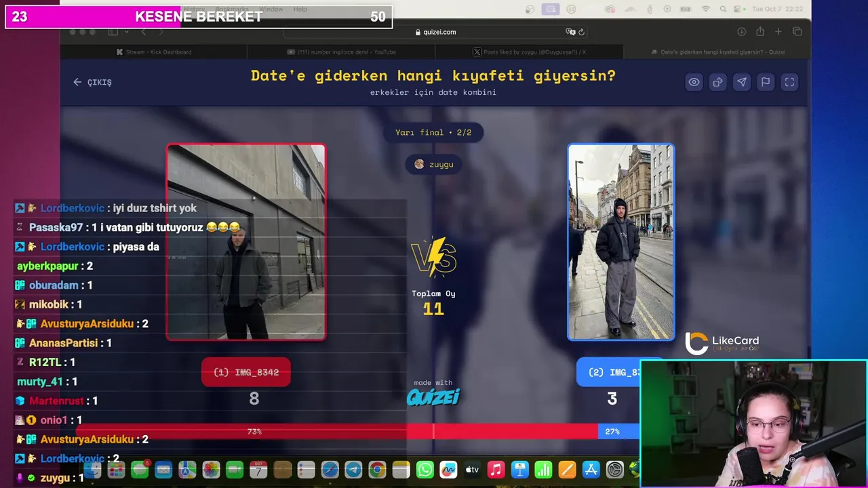Image resolution: width=868 pixels, height=488 pixels.
Task: Click the Tue Oct 7 22:22 clock
Action: (777, 9)
